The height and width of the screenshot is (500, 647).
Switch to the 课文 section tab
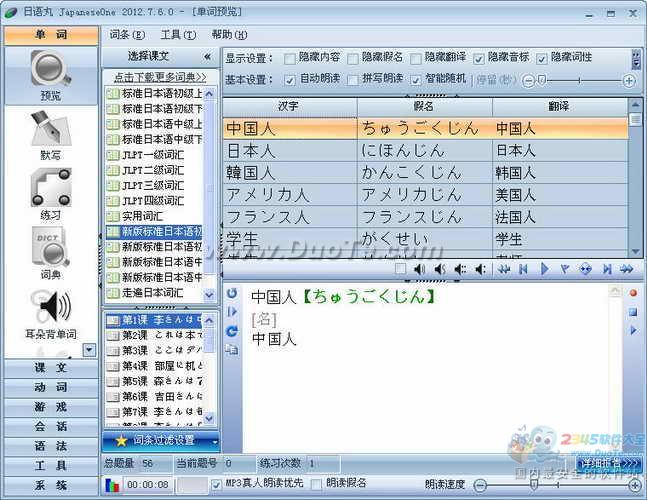point(51,368)
